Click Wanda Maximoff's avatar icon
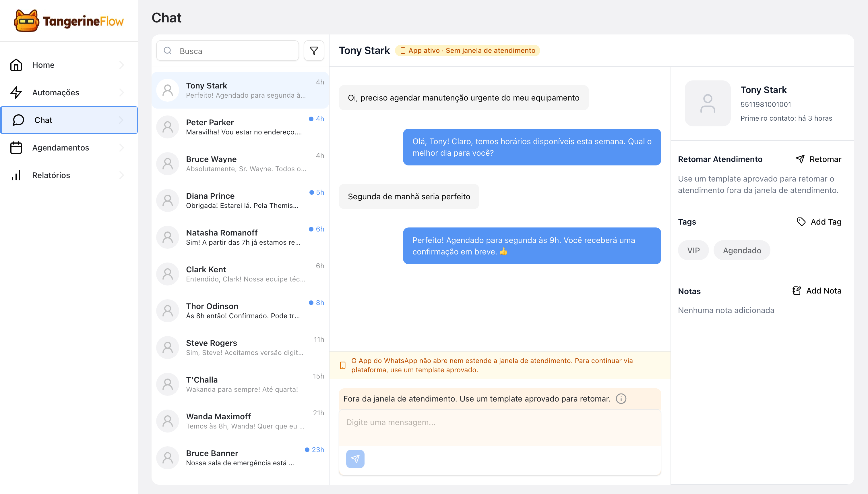This screenshot has width=868, height=494. 168,421
